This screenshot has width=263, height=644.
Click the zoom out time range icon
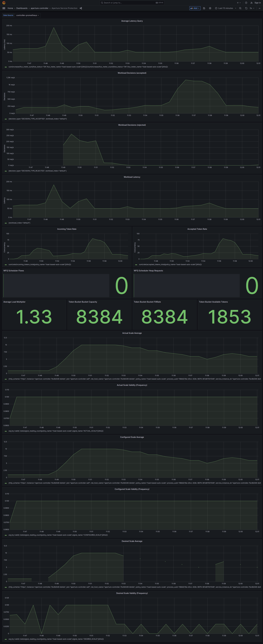240,8
